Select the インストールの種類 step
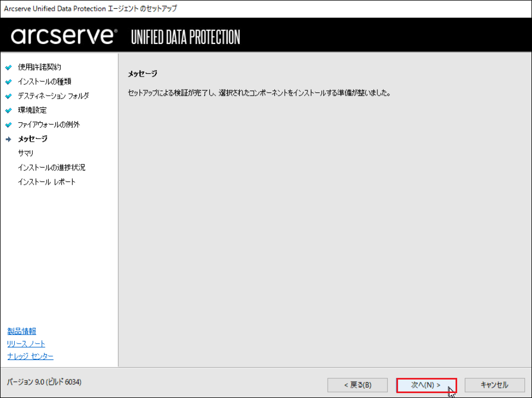The height and width of the screenshot is (398, 532). pos(44,81)
